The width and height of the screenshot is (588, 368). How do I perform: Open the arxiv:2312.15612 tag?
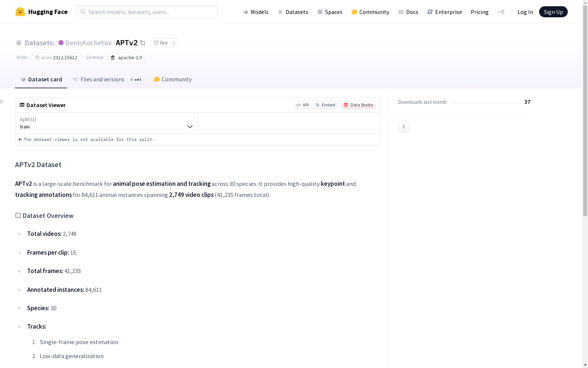[56, 57]
